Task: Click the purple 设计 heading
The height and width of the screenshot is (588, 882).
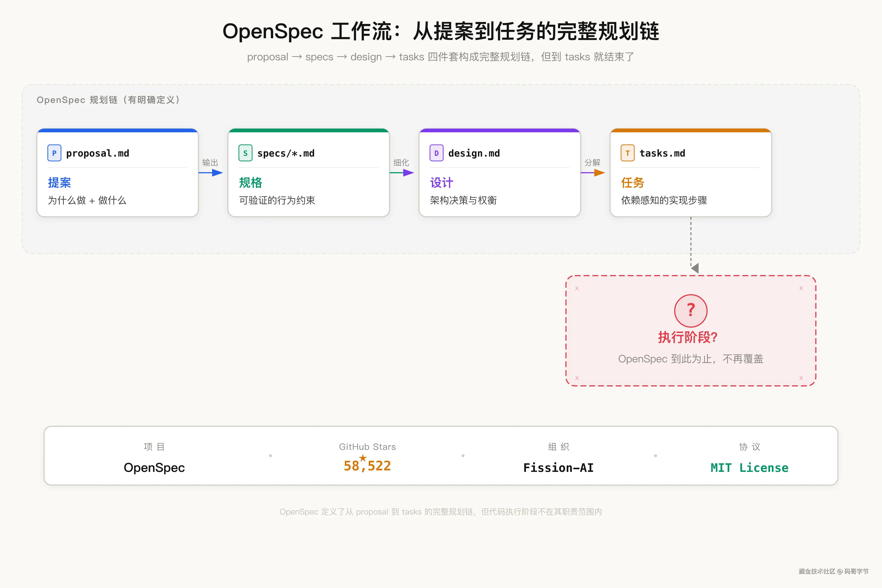Action: 441,183
